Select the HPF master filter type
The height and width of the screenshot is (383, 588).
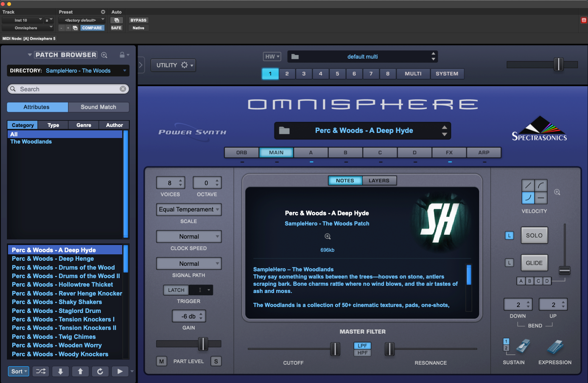362,353
